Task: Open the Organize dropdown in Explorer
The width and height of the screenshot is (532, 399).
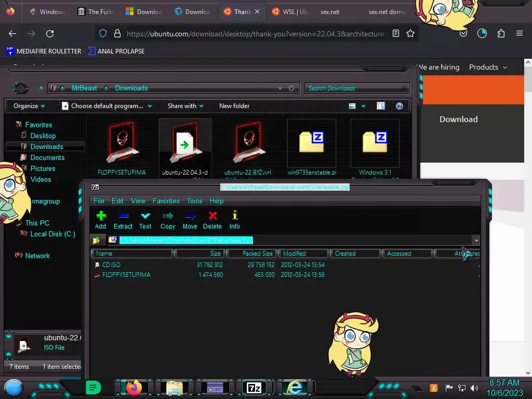Action: point(29,106)
